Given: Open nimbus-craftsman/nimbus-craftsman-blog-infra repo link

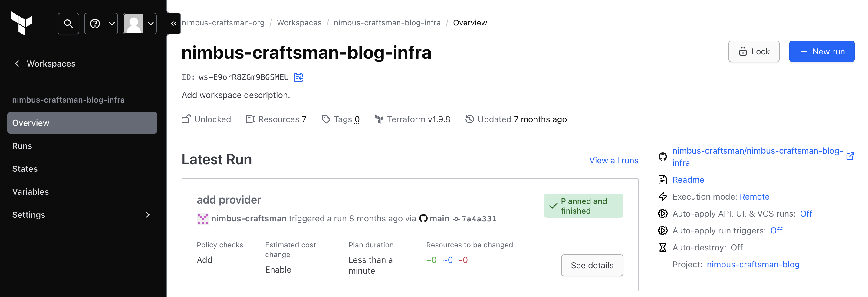Looking at the screenshot, I should (758, 157).
